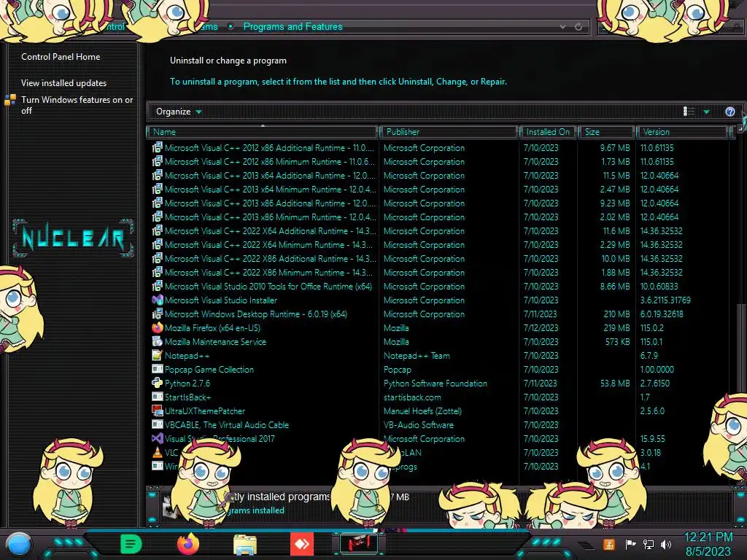
Task: Select the Popcap Game Collection icon
Action: point(158,369)
